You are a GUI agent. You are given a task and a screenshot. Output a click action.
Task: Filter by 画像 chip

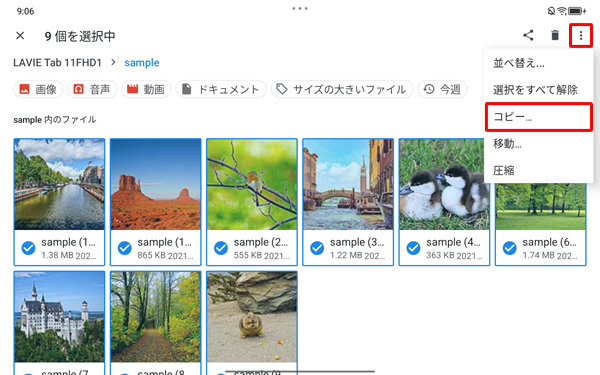point(38,90)
